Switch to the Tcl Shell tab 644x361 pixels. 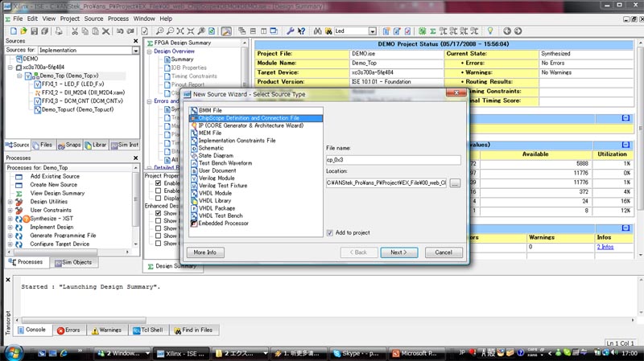tap(148, 330)
